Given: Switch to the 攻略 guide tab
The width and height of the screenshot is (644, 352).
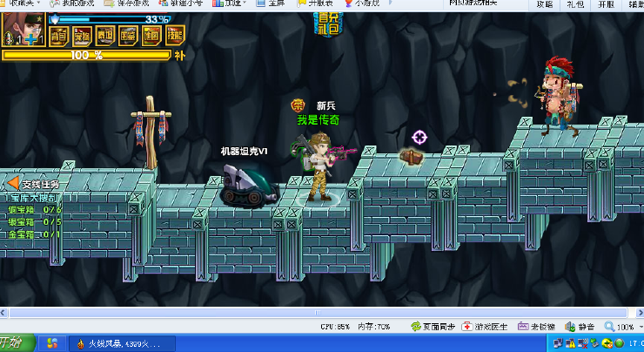Looking at the screenshot, I should coord(545,4).
